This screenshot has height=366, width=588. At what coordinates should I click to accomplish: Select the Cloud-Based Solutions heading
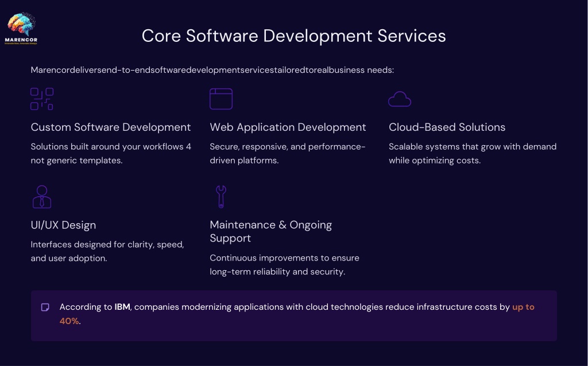(x=447, y=127)
